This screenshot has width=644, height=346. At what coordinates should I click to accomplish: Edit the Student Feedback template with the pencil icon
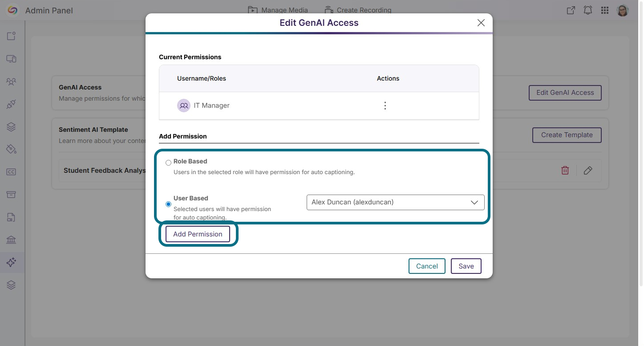click(588, 171)
